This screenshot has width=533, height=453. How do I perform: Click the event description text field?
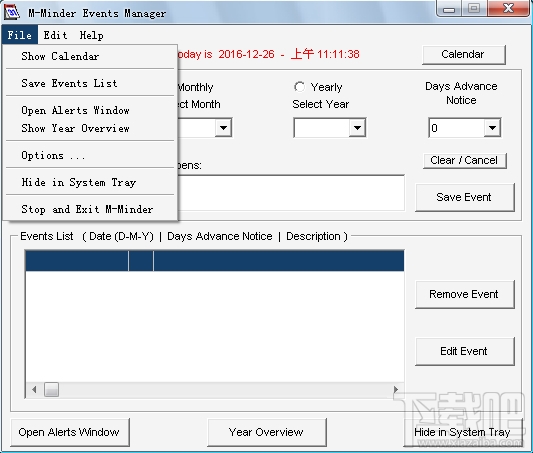click(291, 193)
